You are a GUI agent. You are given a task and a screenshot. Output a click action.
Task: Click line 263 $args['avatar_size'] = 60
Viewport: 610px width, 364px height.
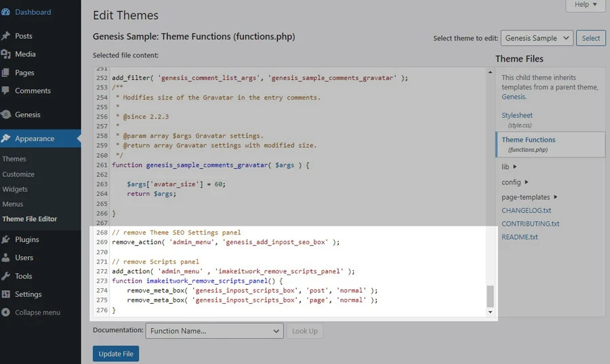point(176,184)
